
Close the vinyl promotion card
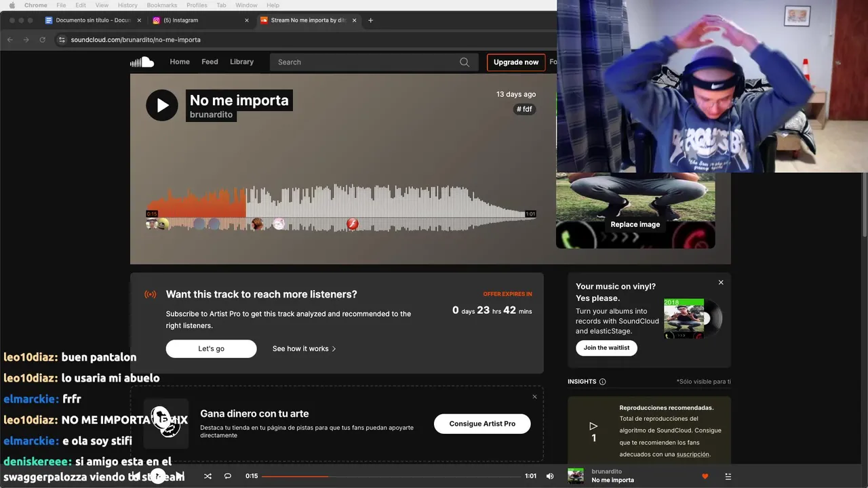(721, 283)
